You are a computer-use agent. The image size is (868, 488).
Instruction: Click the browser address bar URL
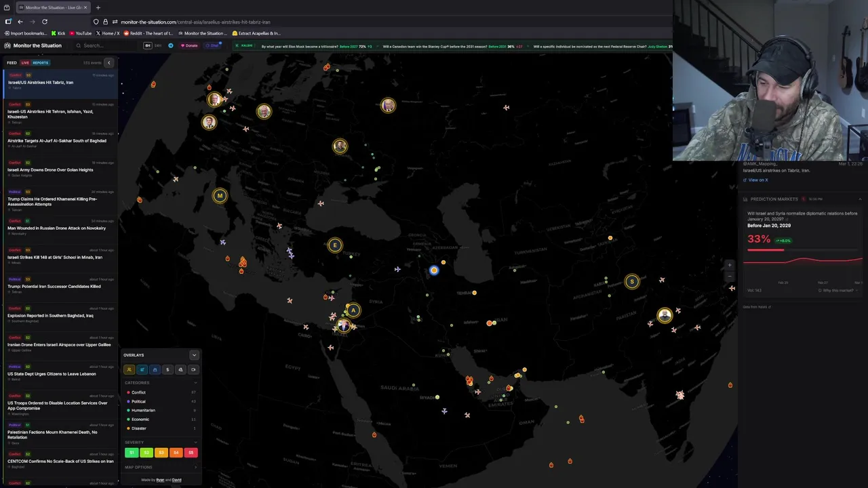click(195, 22)
